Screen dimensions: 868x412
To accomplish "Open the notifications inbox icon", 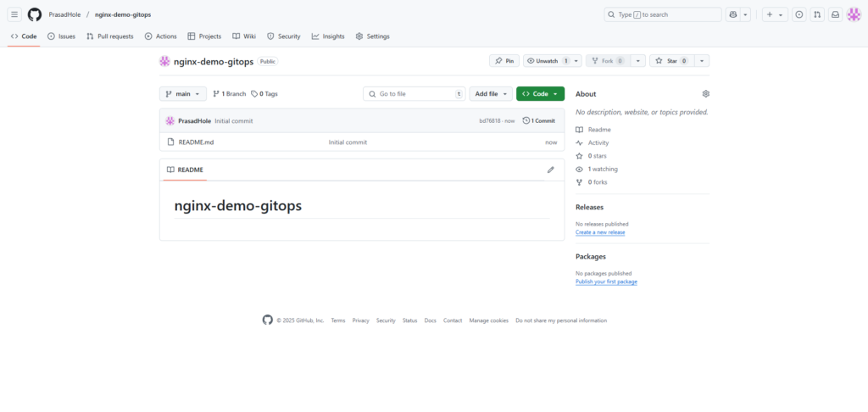I will pyautogui.click(x=835, y=14).
